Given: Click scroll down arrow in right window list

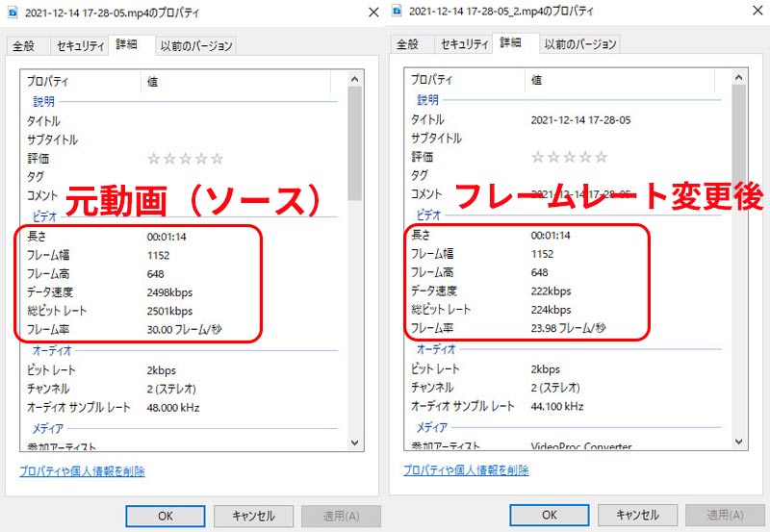Looking at the screenshot, I should click(x=739, y=442).
